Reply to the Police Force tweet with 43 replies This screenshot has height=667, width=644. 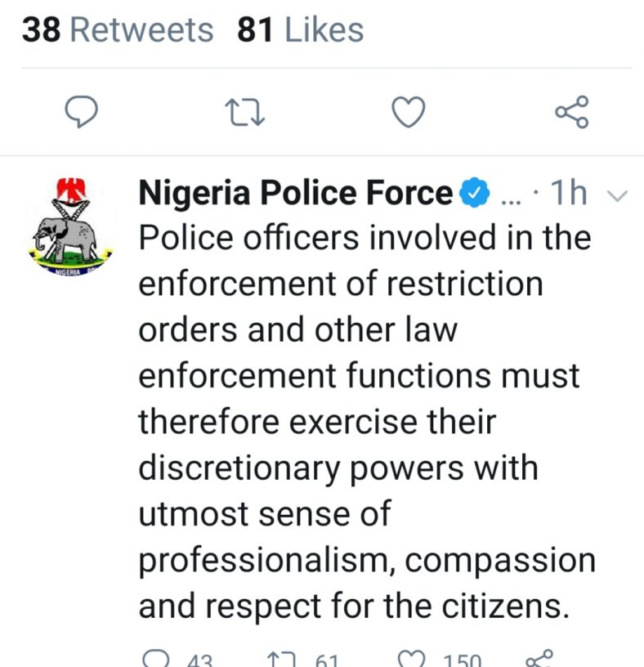pyautogui.click(x=155, y=658)
